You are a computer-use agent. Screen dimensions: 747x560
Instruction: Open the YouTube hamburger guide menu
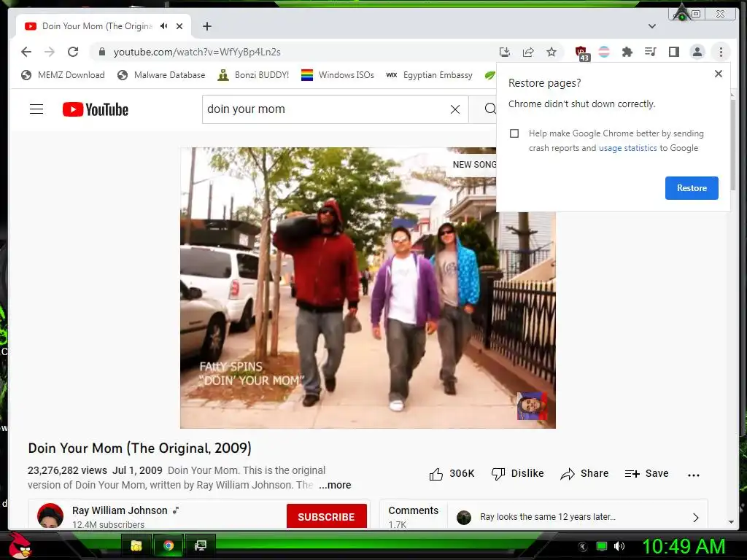(x=36, y=109)
